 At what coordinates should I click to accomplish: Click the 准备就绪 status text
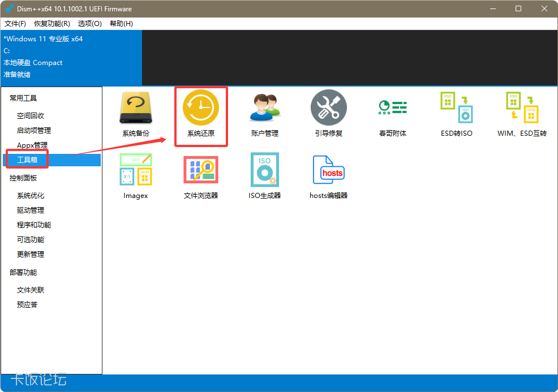[17, 74]
